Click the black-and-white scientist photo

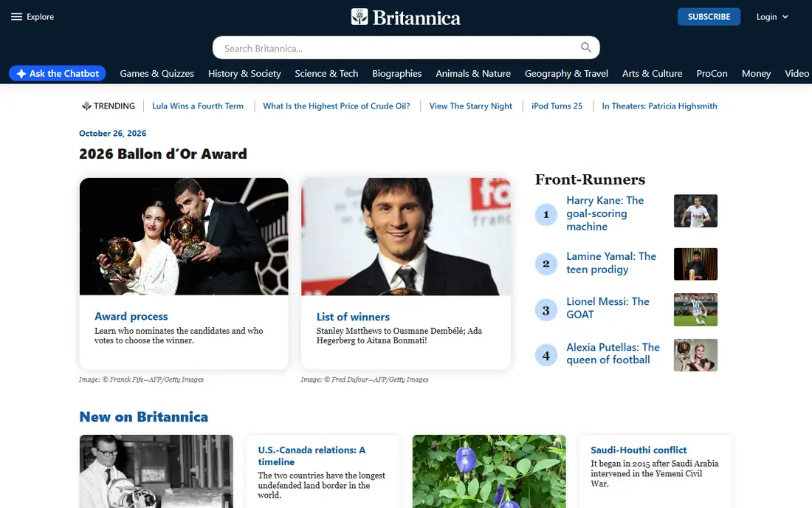(x=156, y=471)
